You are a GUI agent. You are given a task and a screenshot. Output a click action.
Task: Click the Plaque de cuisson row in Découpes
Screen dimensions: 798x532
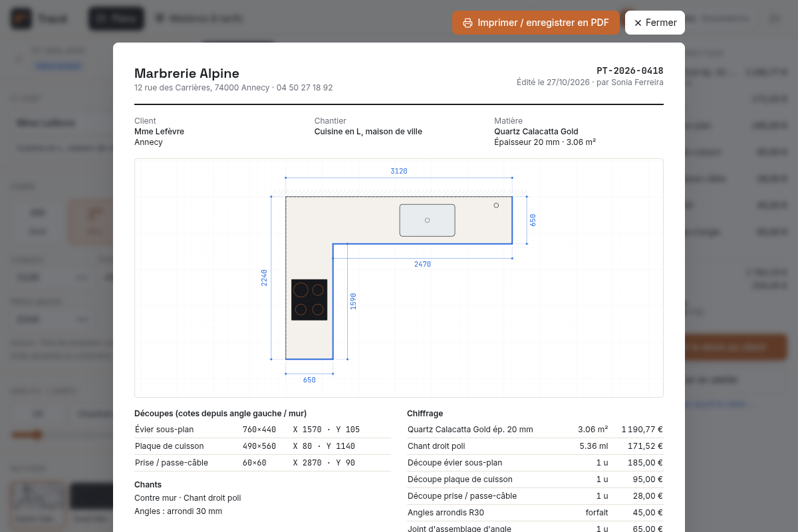(263, 446)
